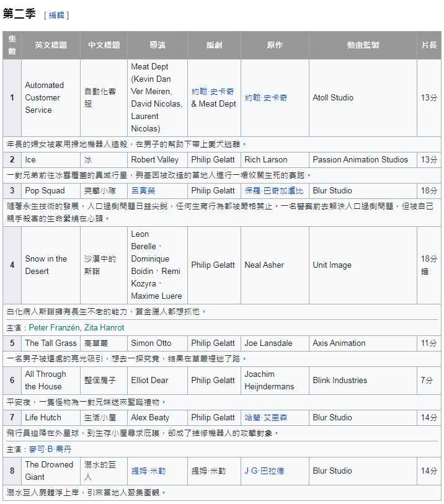Select the 高草叢 cell

coord(104,343)
